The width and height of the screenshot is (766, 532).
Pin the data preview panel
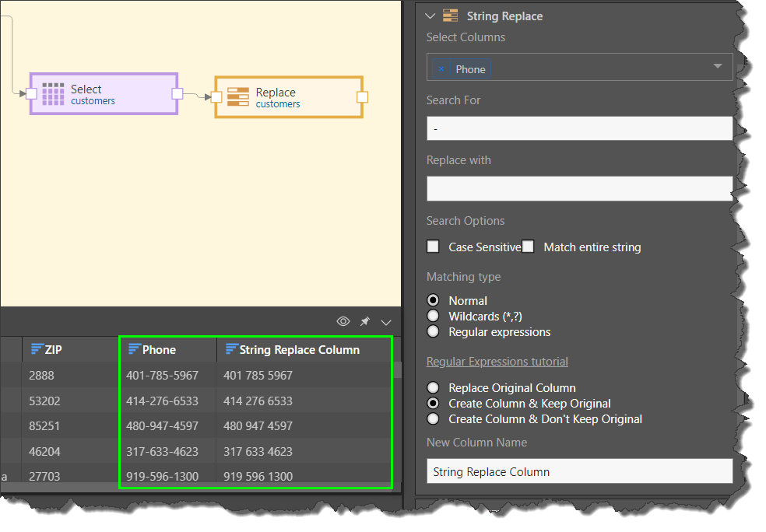click(364, 321)
